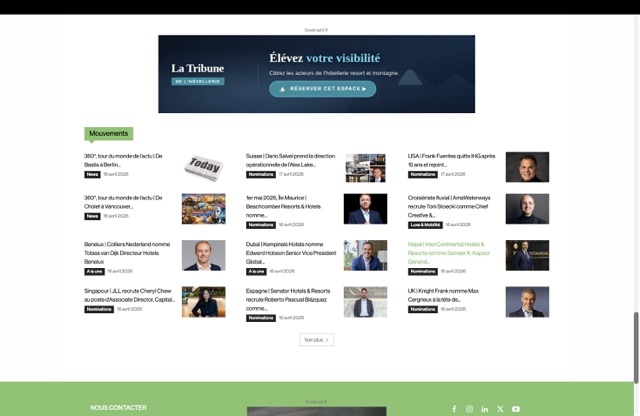Viewport: 640px width, 416px height.
Task: Click the page vertical scrollbar thumb
Action: pyautogui.click(x=635, y=345)
